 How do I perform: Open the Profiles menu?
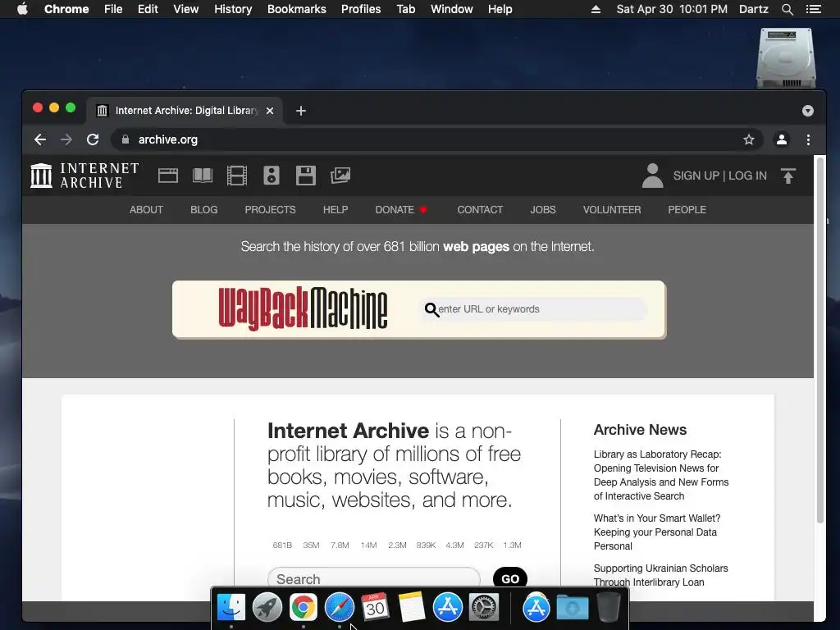point(361,9)
